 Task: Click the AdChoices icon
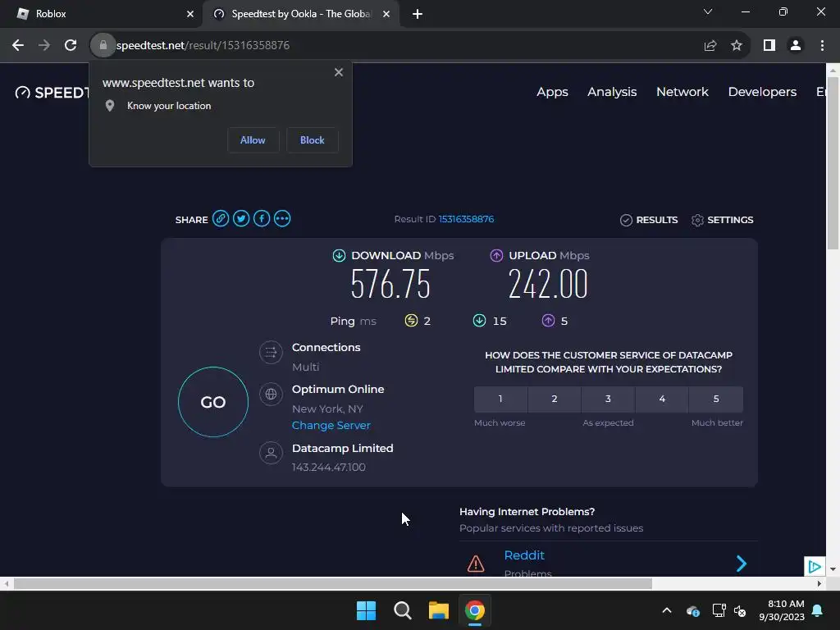(x=815, y=566)
